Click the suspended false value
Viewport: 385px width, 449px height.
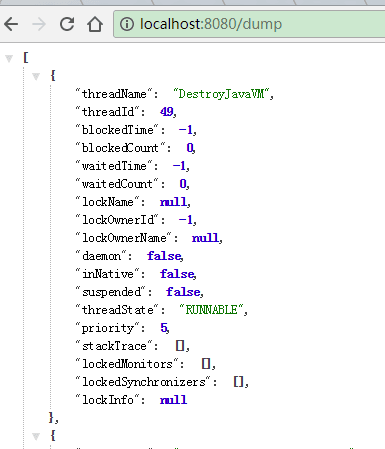[183, 292]
